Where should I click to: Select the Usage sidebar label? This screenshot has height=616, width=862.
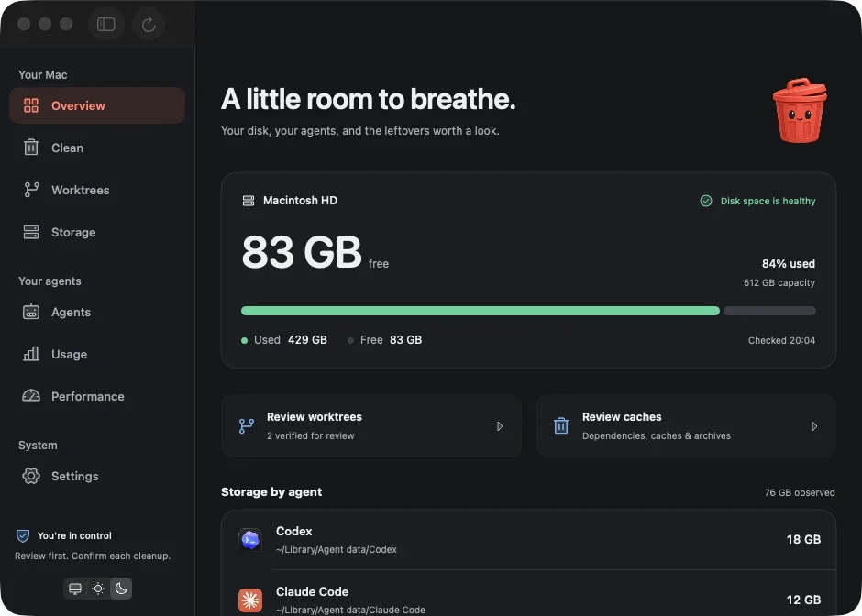[70, 355]
